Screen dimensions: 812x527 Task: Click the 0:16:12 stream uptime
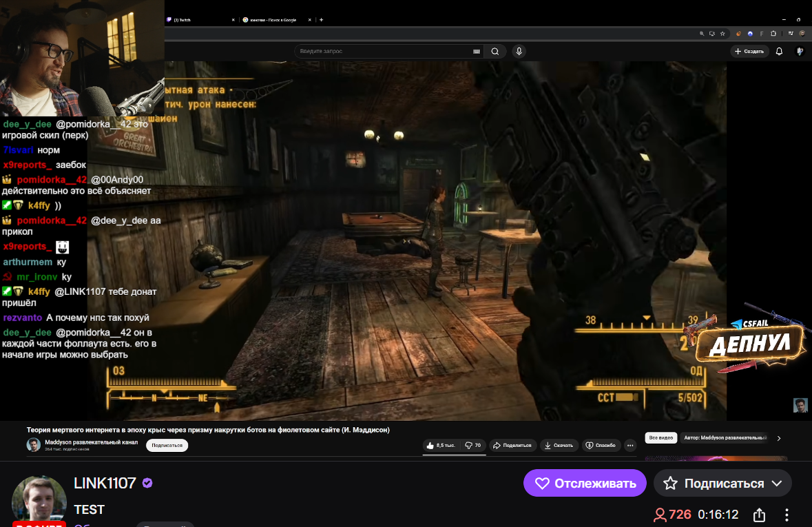pos(718,515)
